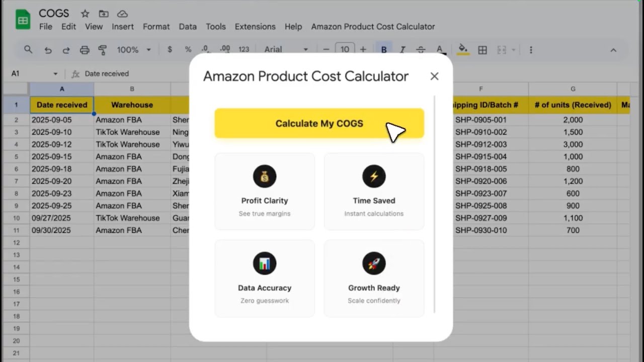
Task: Click the Data Accuracy chart icon
Action: (265, 263)
